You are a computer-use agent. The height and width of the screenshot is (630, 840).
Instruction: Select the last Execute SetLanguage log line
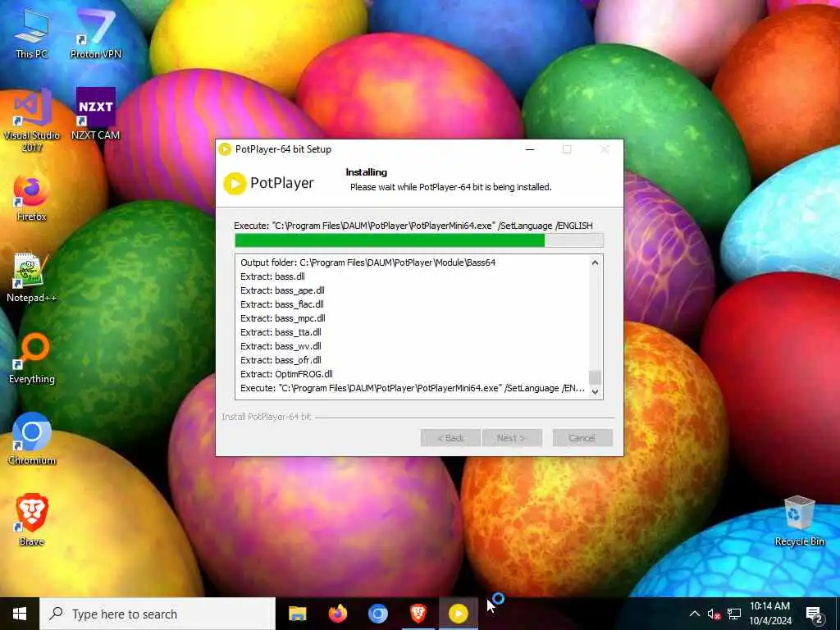coord(413,388)
